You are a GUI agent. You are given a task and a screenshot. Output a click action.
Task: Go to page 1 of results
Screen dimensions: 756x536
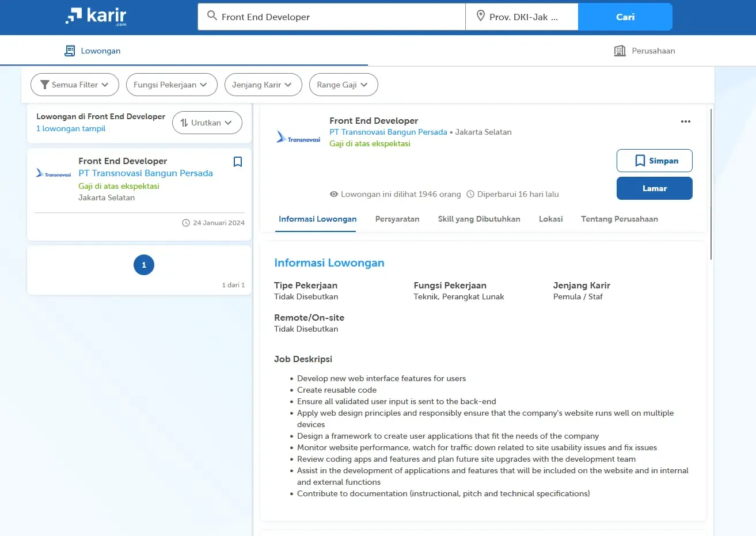click(x=144, y=265)
